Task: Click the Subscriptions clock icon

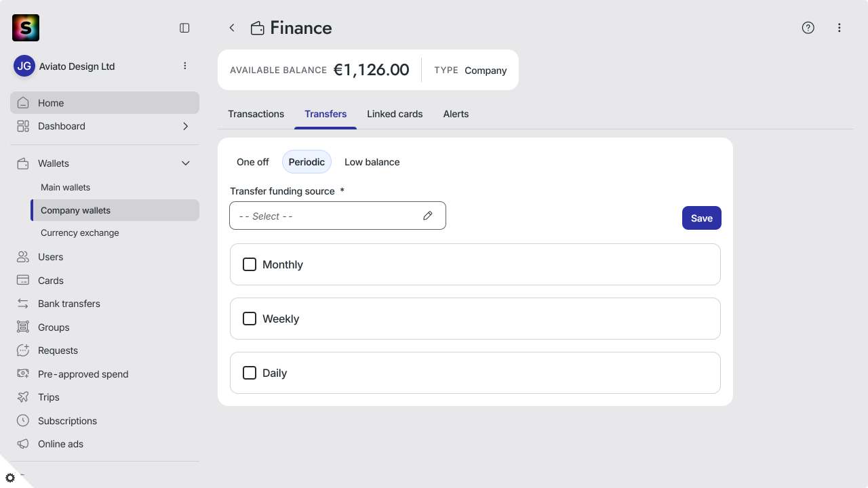Action: click(23, 421)
